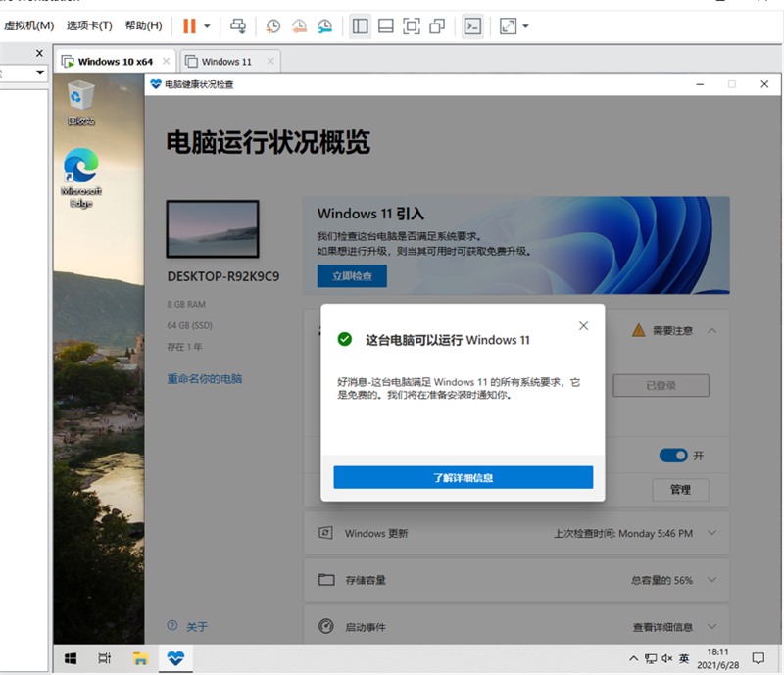The image size is (784, 675).
Task: Click the 了解详细信息 button
Action: (x=463, y=477)
